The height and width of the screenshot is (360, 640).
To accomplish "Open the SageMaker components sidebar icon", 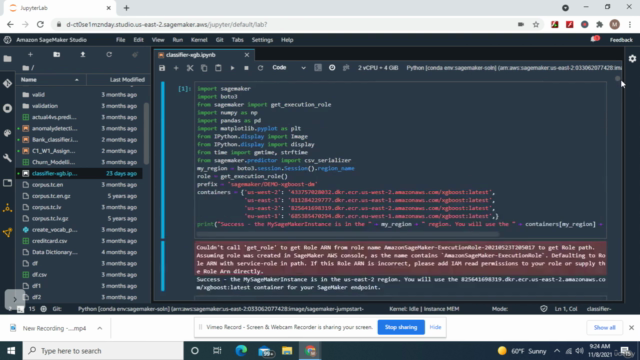I will pyautogui.click(x=7, y=208).
